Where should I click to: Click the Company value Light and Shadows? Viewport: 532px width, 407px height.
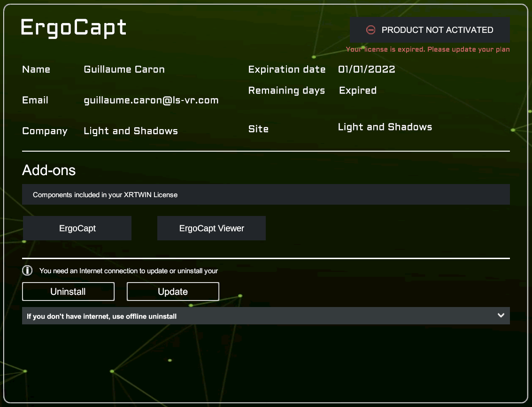131,131
